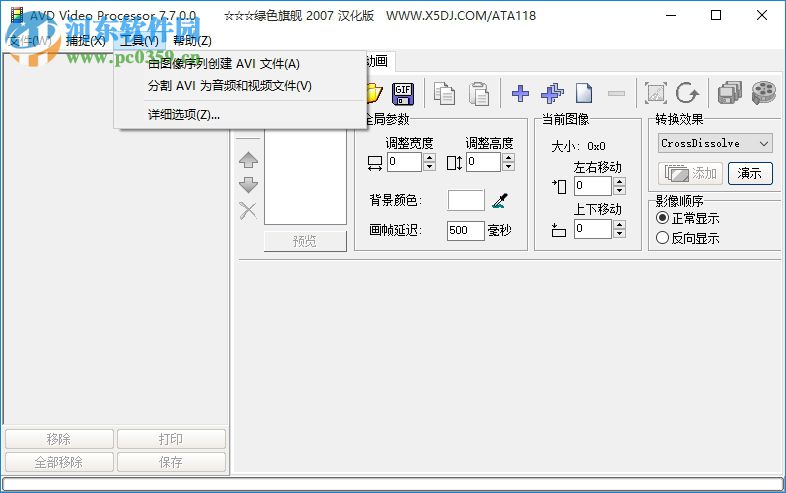
Task: Save animation using the GIF disk icon
Action: click(x=403, y=94)
